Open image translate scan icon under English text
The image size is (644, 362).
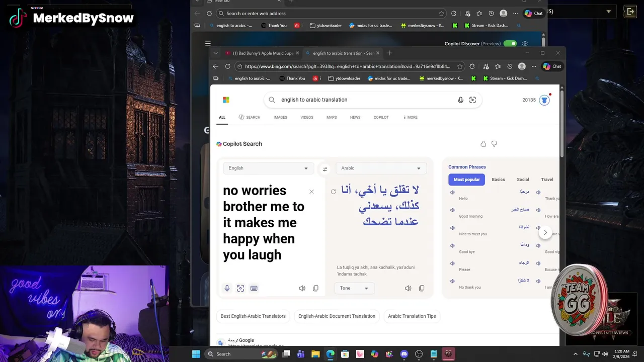[x=240, y=288]
